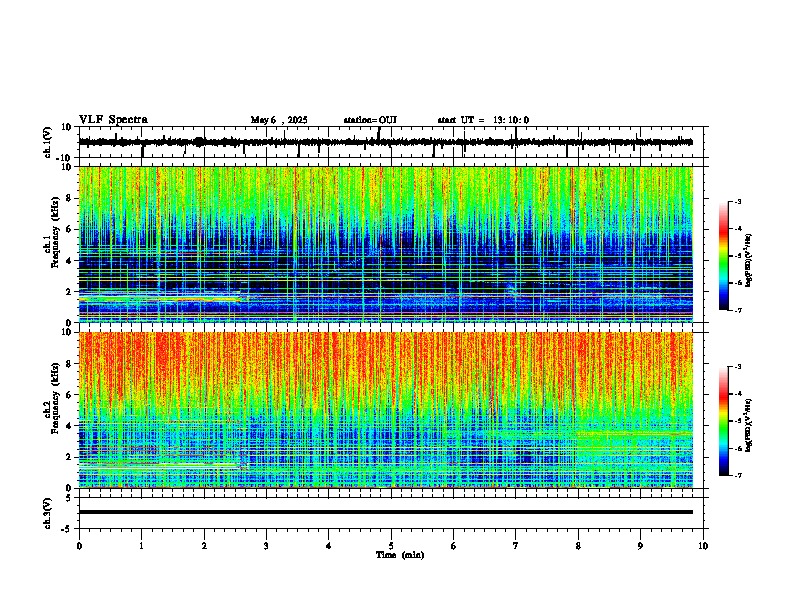Click the "-3" label on ch.1 colorbar
792x612 pixels.
pyautogui.click(x=737, y=201)
